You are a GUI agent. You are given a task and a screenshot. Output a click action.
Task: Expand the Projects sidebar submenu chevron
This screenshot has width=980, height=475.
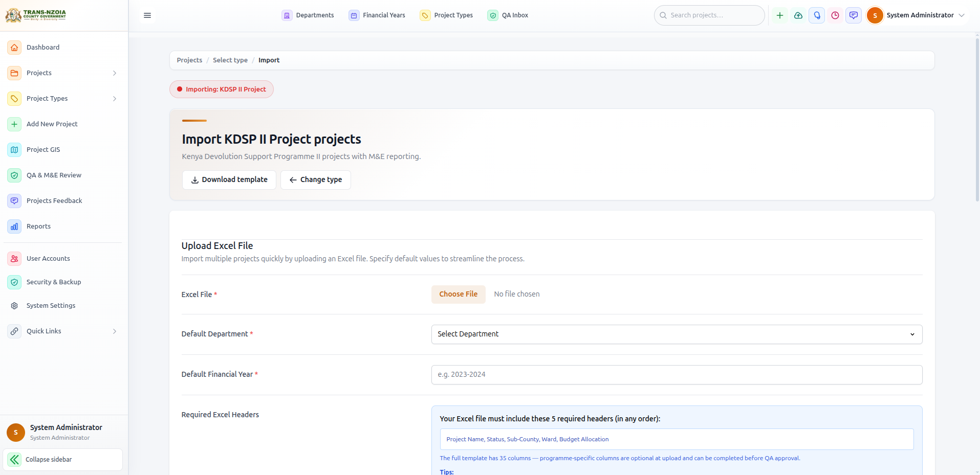click(x=115, y=73)
